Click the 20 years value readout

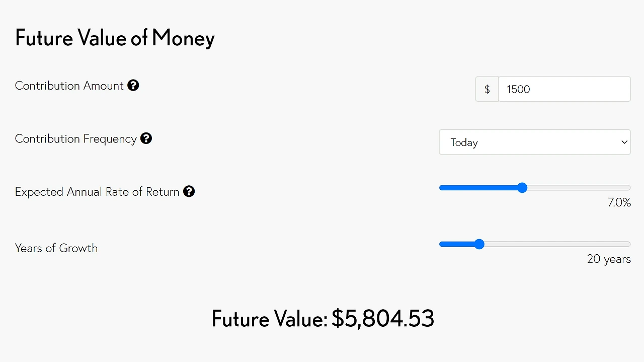pos(608,259)
